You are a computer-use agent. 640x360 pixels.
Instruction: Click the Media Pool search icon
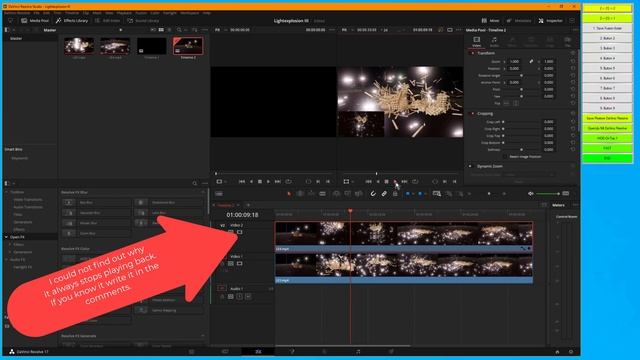(179, 30)
